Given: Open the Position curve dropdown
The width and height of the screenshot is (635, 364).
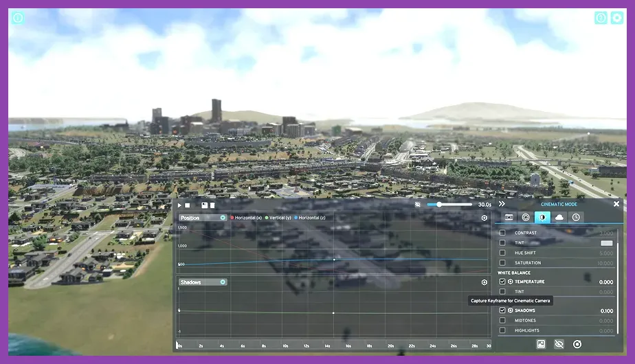Looking at the screenshot, I should pos(203,218).
